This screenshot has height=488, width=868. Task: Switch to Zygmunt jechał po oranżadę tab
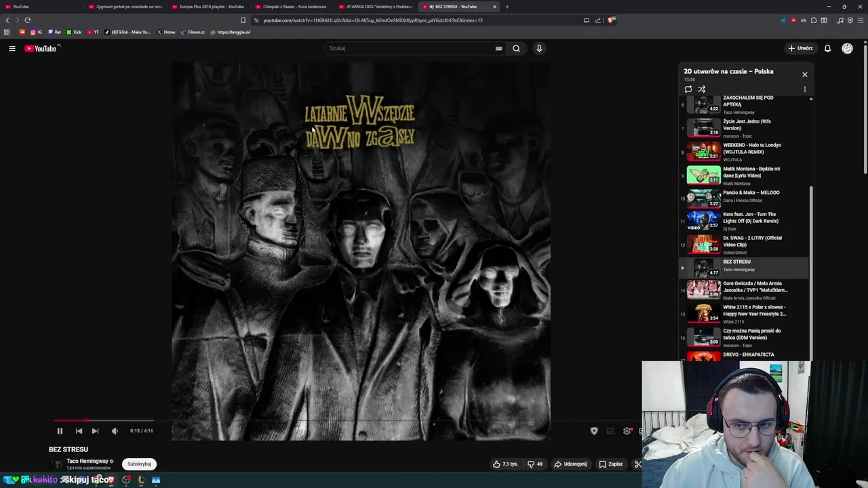pyautogui.click(x=125, y=7)
